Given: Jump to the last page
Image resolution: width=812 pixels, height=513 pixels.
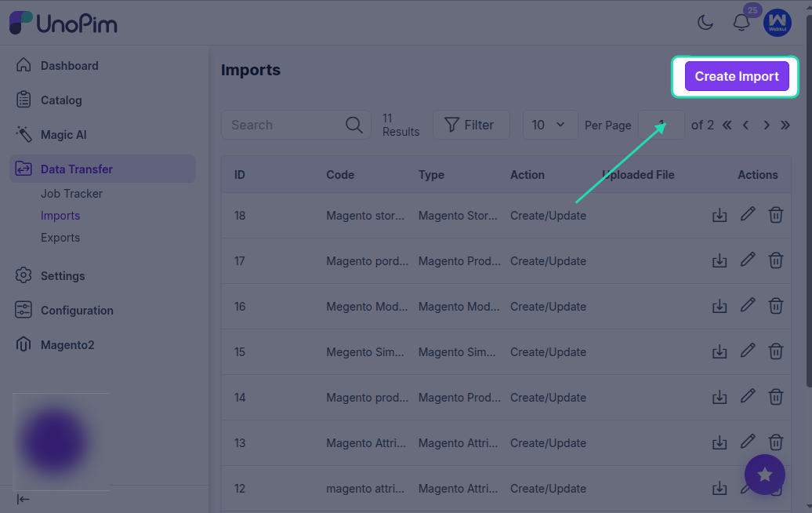Looking at the screenshot, I should (x=785, y=125).
